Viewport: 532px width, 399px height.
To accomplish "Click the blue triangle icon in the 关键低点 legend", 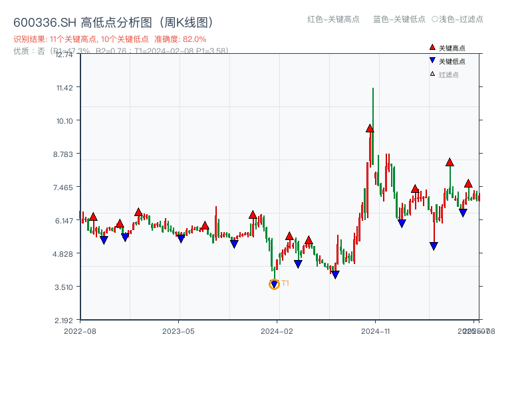I will (x=432, y=61).
